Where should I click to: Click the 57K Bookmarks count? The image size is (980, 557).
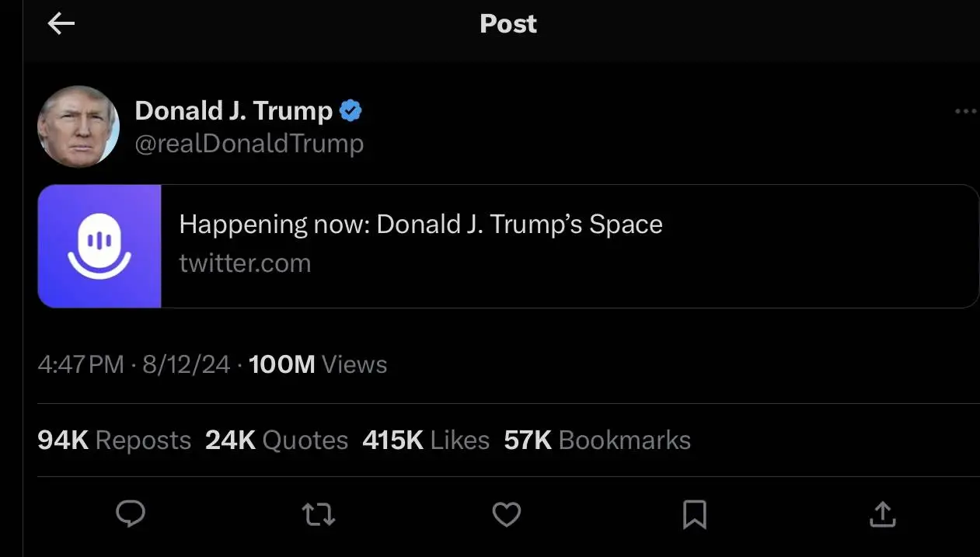pos(597,440)
